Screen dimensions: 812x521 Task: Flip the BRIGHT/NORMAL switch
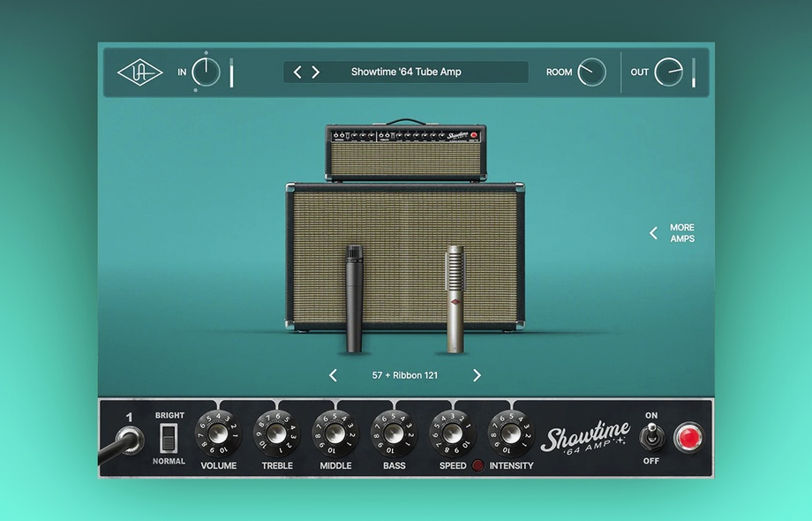(168, 436)
